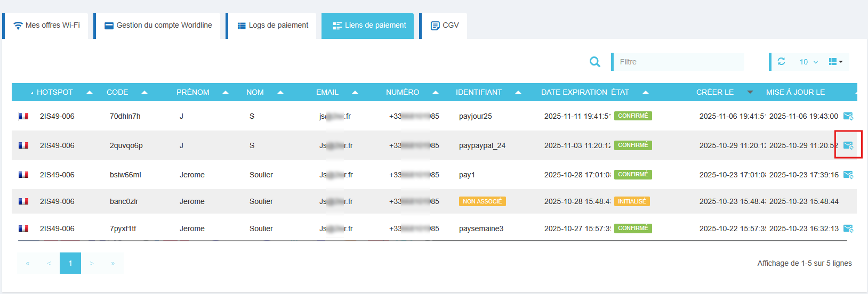Click next page arrow in pagination
Viewport: 868px width, 294px height.
pos(92,263)
